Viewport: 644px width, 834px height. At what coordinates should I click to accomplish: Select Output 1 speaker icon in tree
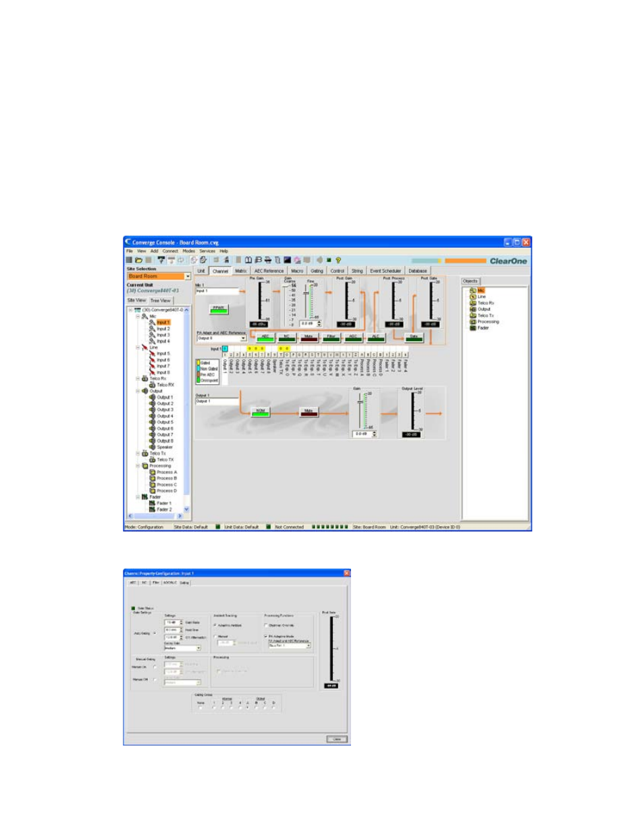[x=153, y=397]
